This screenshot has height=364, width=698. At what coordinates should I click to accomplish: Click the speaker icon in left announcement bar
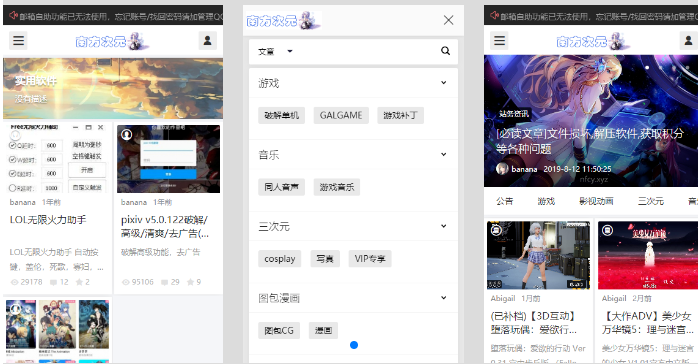[x=13, y=16]
